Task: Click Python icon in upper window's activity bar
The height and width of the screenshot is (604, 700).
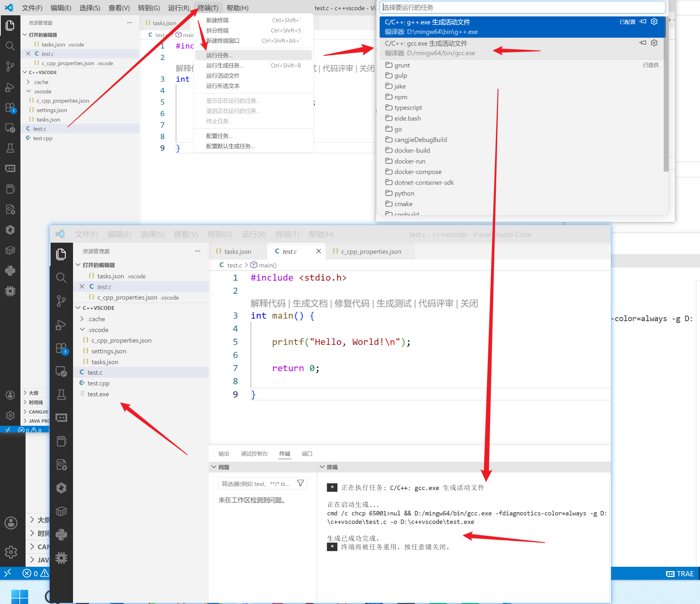Action: click(10, 271)
